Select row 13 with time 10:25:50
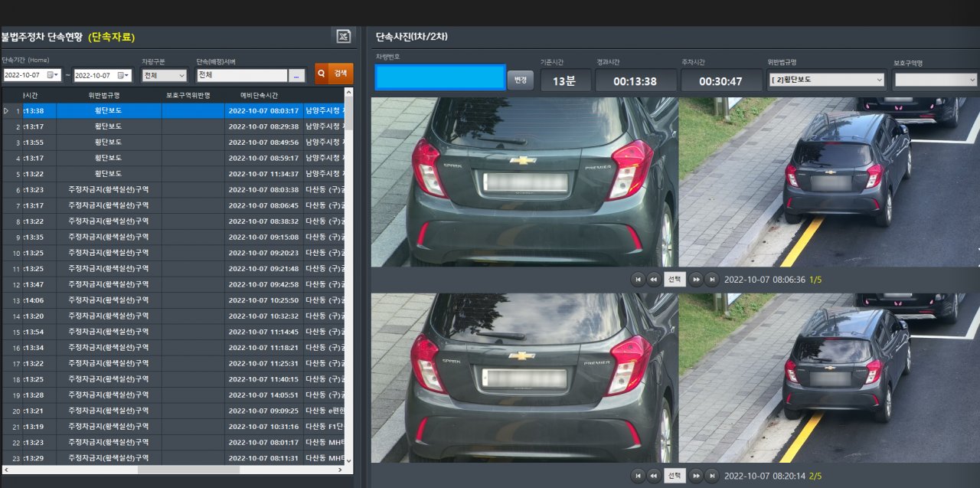Screen dimensions: 980x488 click(172, 300)
